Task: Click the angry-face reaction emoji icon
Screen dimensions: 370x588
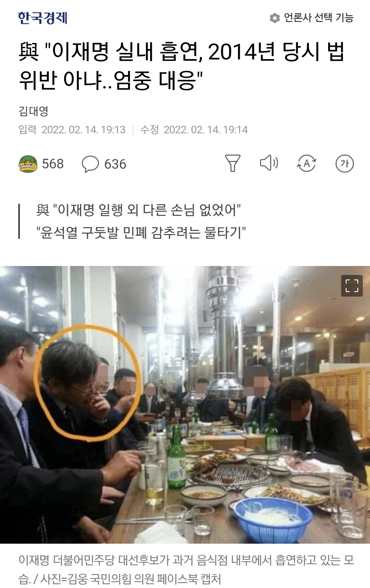Action: [x=28, y=164]
